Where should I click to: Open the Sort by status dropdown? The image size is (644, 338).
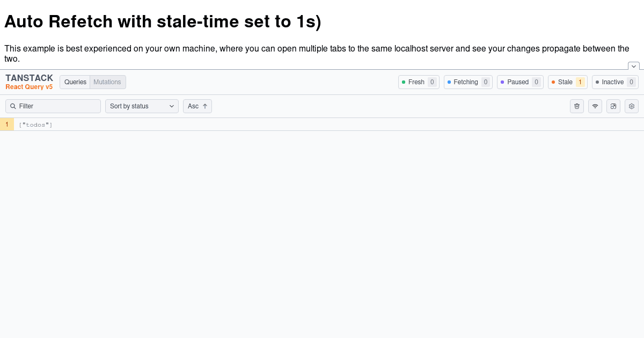coord(142,106)
